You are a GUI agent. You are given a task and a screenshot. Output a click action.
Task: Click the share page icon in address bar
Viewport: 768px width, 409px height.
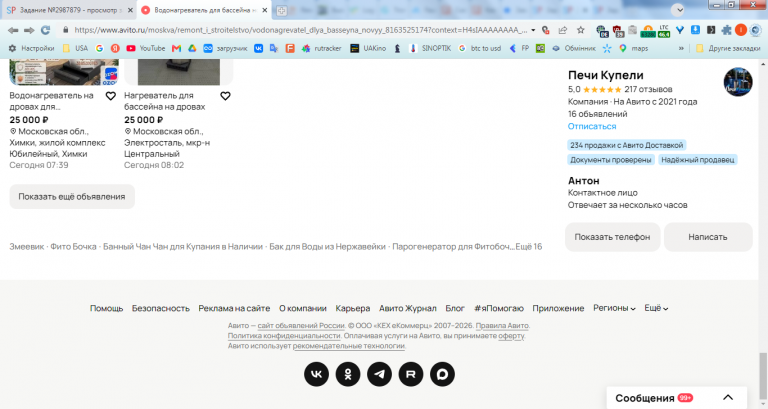pyautogui.click(x=563, y=30)
